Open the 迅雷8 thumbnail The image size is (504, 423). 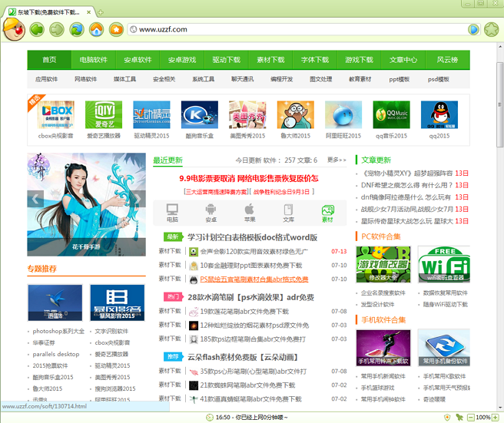(55, 302)
